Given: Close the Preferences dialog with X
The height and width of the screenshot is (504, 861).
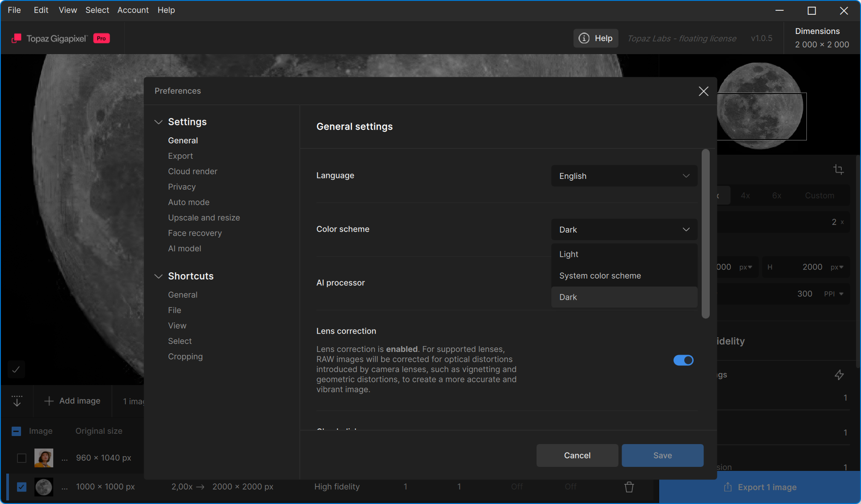Looking at the screenshot, I should point(703,91).
